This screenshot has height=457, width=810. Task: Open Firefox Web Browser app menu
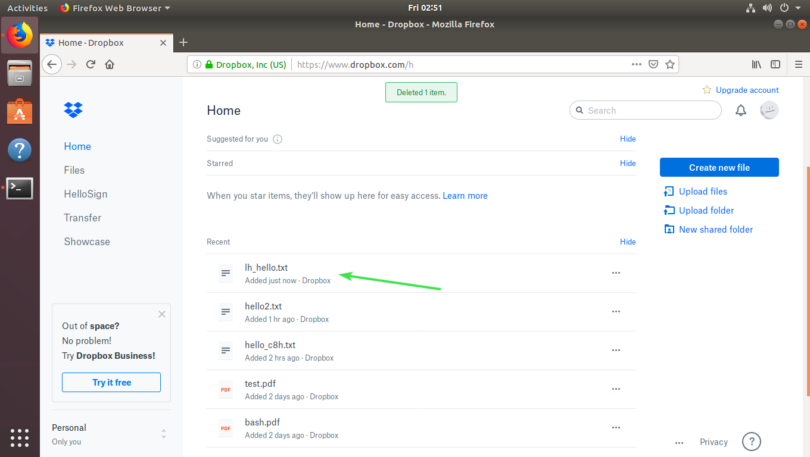tap(115, 8)
